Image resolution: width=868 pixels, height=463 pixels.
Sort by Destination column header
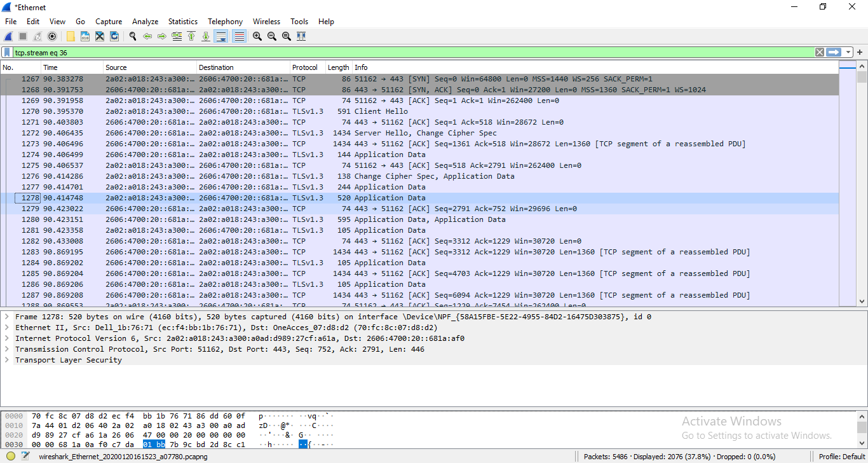point(243,67)
